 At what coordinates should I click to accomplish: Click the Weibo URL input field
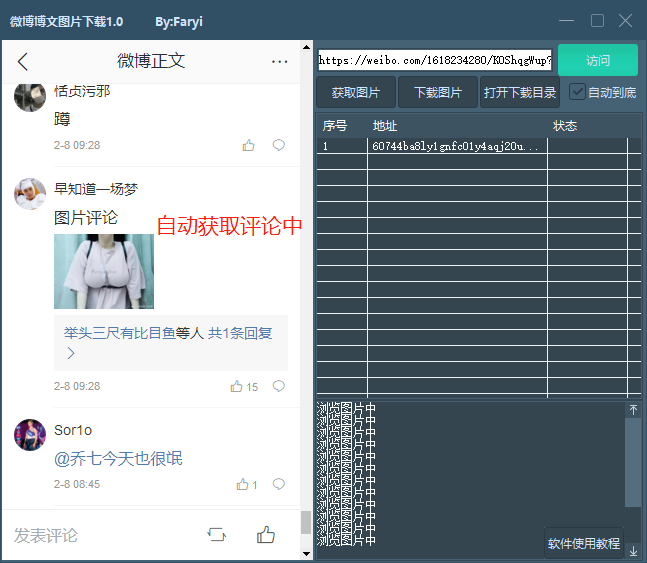click(x=434, y=60)
